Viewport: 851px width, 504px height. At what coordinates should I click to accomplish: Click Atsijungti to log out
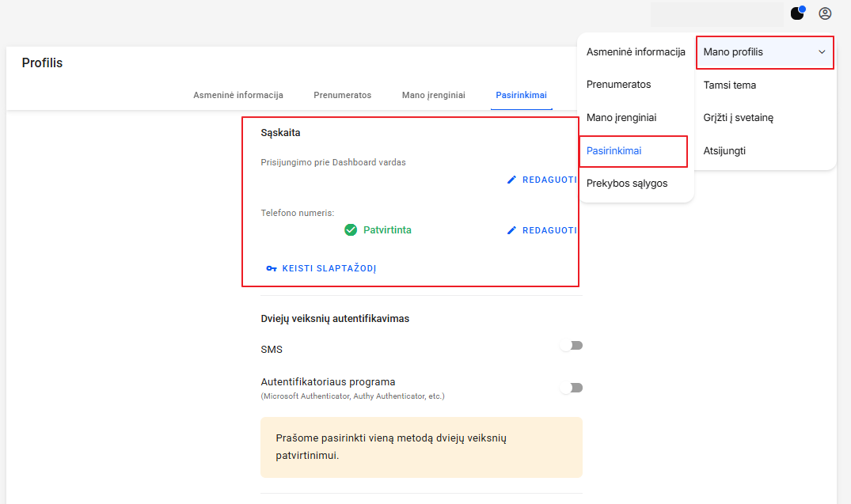[x=724, y=151]
